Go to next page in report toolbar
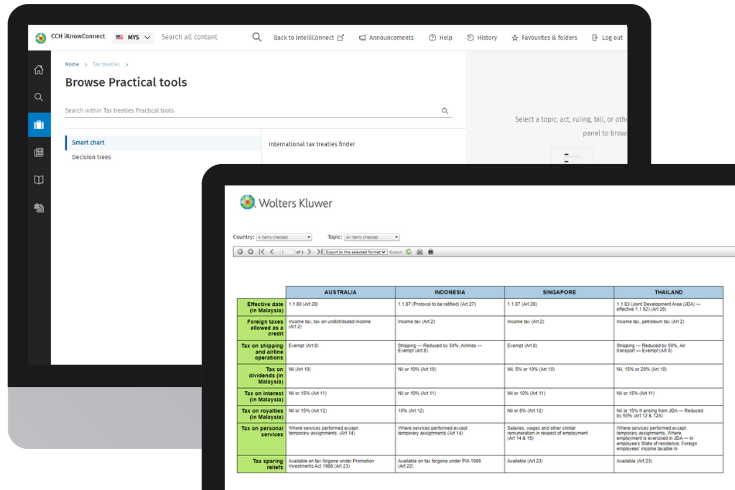The height and width of the screenshot is (490, 735). [x=309, y=252]
